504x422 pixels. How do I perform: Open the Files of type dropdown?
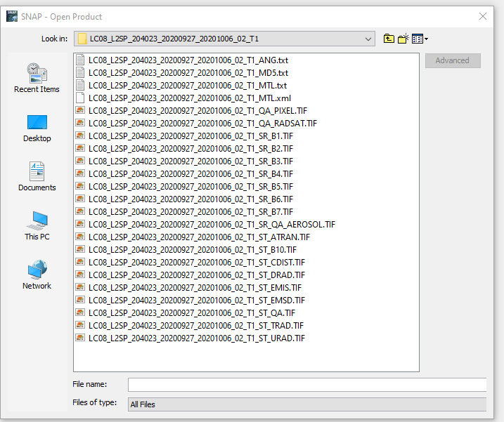click(x=307, y=404)
